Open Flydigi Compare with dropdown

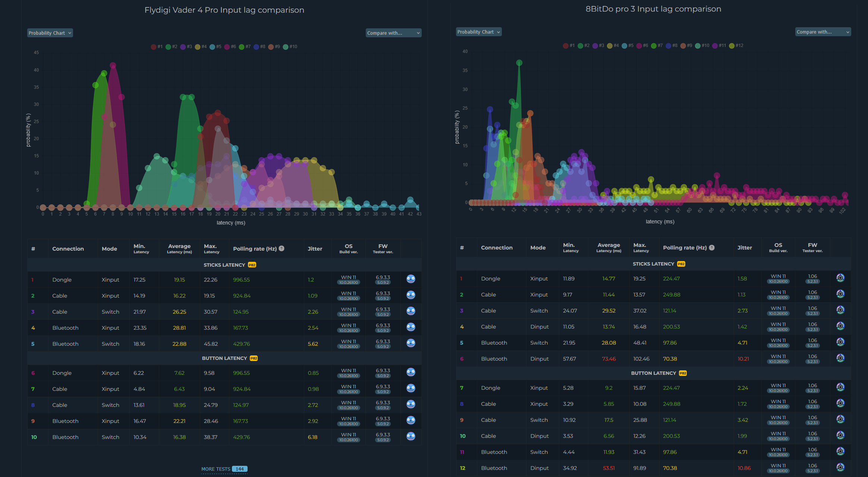point(393,33)
